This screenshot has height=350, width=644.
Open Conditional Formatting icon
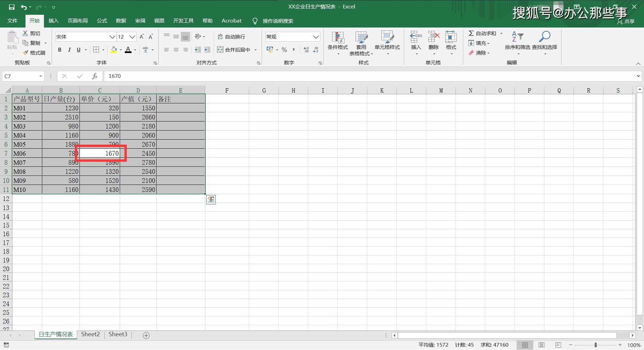point(338,38)
